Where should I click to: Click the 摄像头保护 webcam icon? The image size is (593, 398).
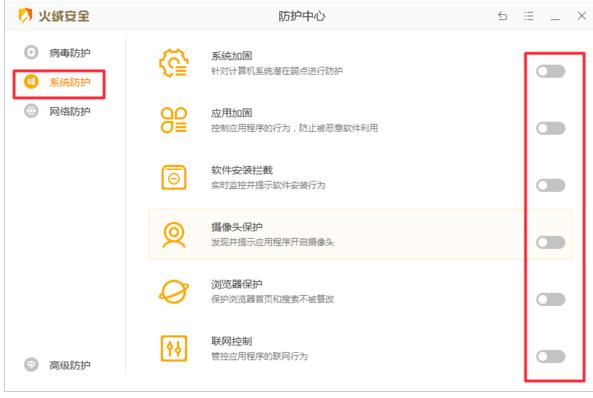click(x=174, y=235)
